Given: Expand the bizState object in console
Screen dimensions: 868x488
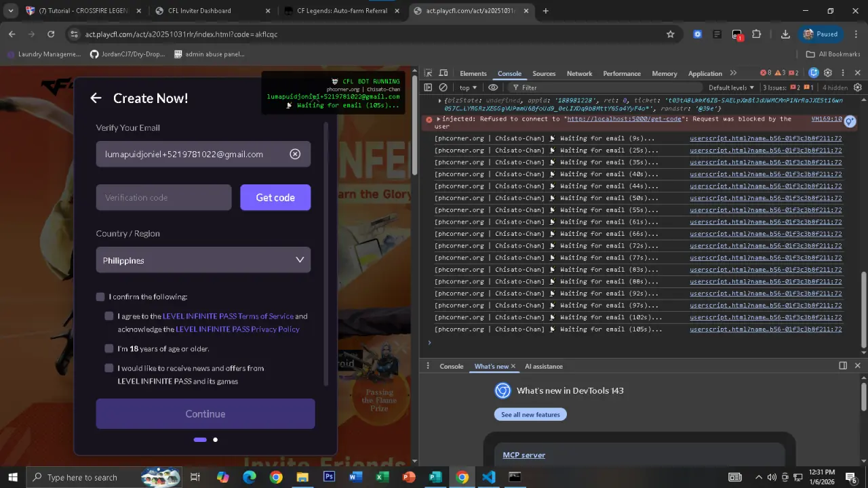Looking at the screenshot, I should 439,100.
